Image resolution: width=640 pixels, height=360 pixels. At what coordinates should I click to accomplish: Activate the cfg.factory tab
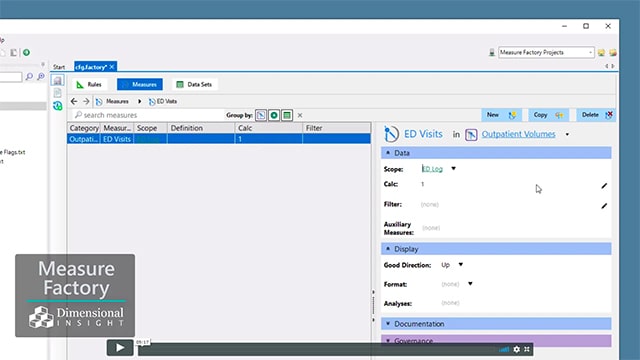click(91, 67)
